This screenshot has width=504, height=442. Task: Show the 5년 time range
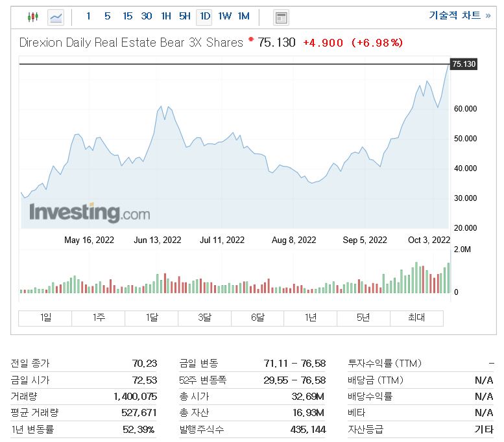pyautogui.click(x=363, y=318)
